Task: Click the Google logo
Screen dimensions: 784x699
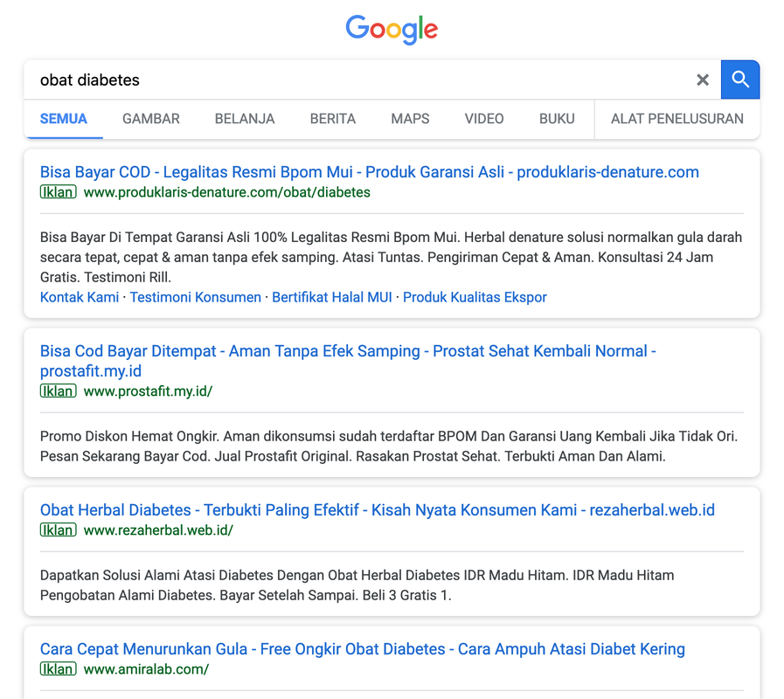Action: click(392, 30)
